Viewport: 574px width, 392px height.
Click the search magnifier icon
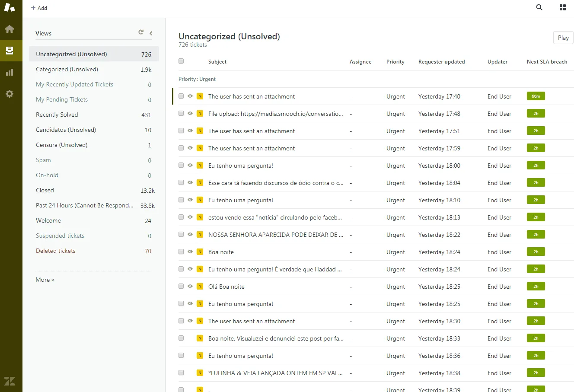539,7
